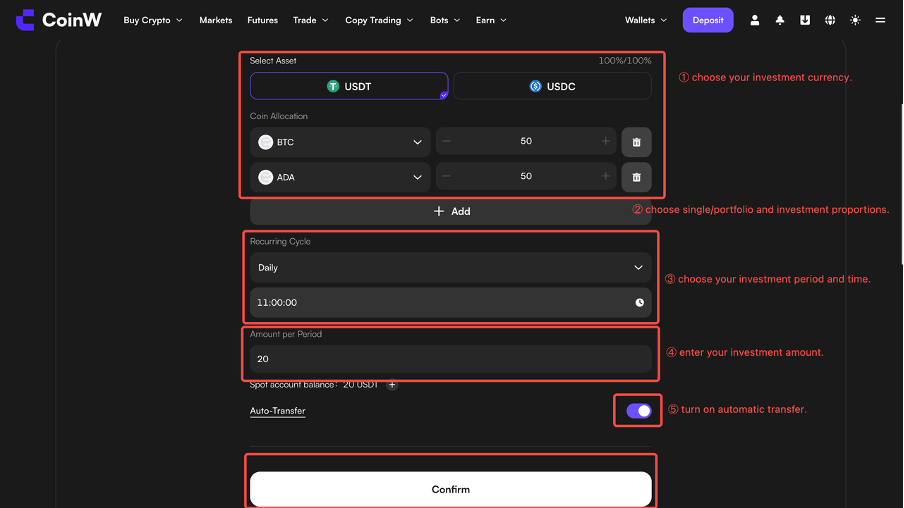Image resolution: width=904 pixels, height=508 pixels.
Task: Decrease the ADA allocation percentage
Action: 446,176
